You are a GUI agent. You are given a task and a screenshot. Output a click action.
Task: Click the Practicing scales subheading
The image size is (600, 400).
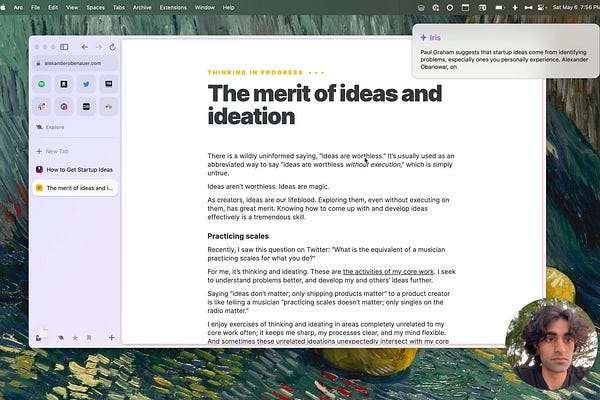pos(238,236)
